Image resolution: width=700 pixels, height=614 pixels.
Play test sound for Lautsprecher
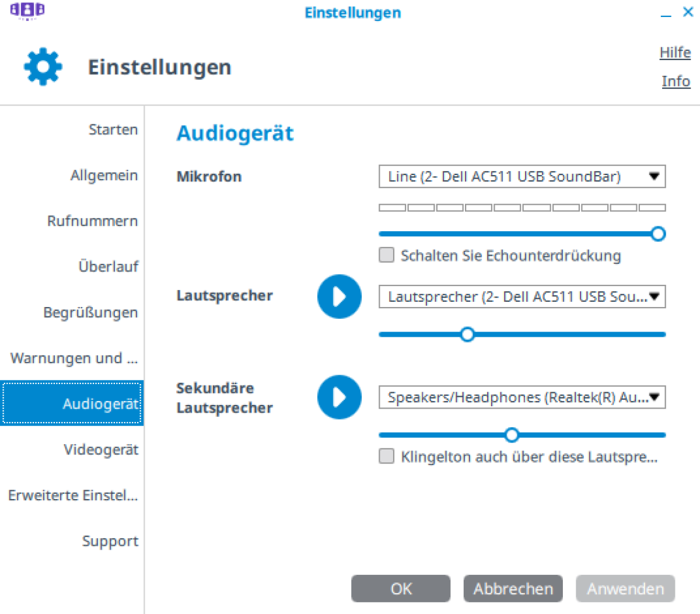tap(339, 296)
